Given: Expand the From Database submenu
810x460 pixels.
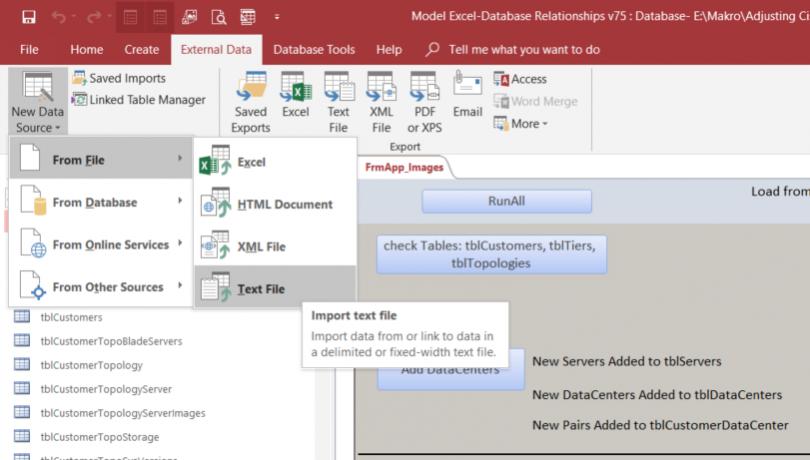Looking at the screenshot, I should [101, 201].
